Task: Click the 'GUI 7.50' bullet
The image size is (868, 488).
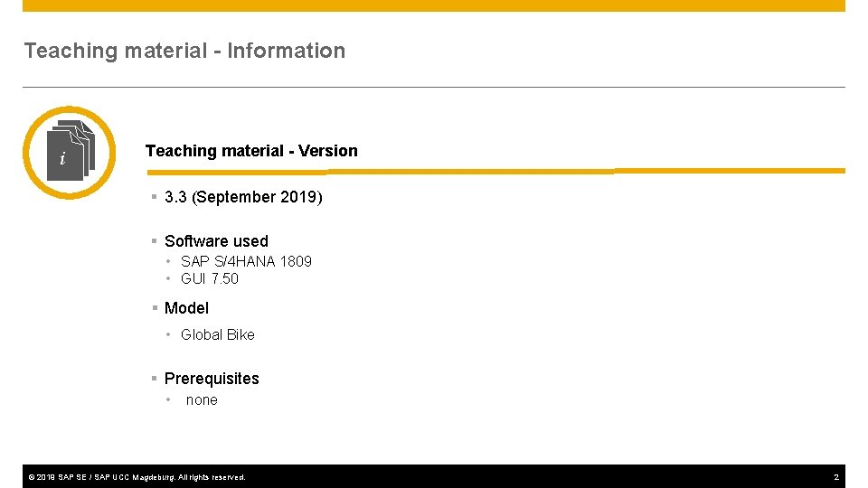Action: [x=210, y=278]
